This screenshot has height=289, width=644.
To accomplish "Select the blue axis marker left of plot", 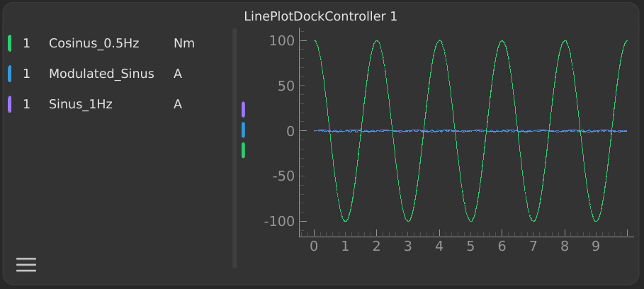I will click(x=243, y=130).
